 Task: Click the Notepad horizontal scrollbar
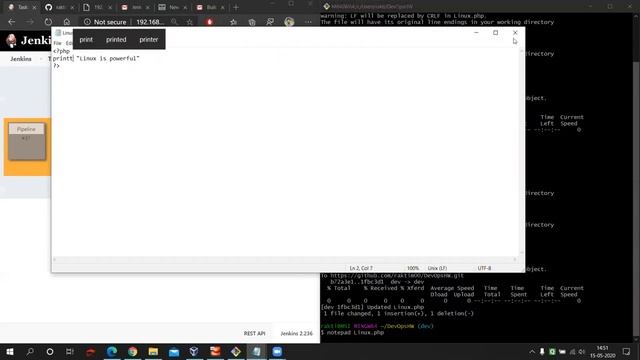pos(284,260)
